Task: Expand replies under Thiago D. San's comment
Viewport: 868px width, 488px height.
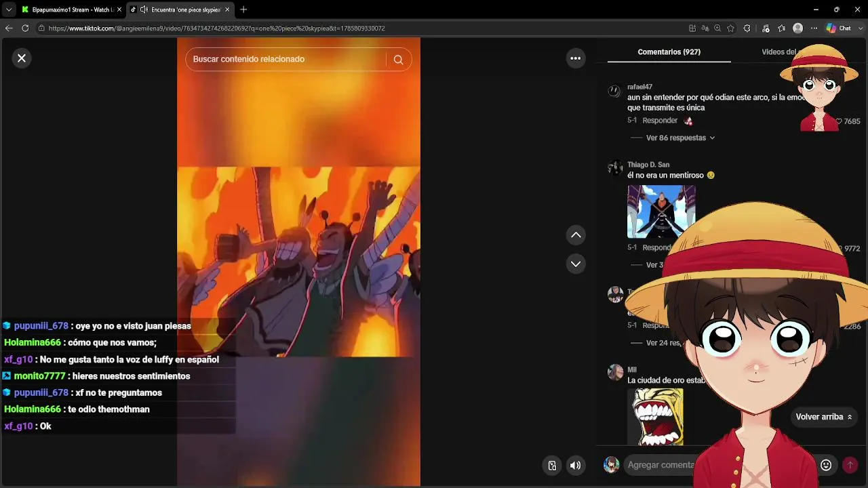Action: click(654, 265)
